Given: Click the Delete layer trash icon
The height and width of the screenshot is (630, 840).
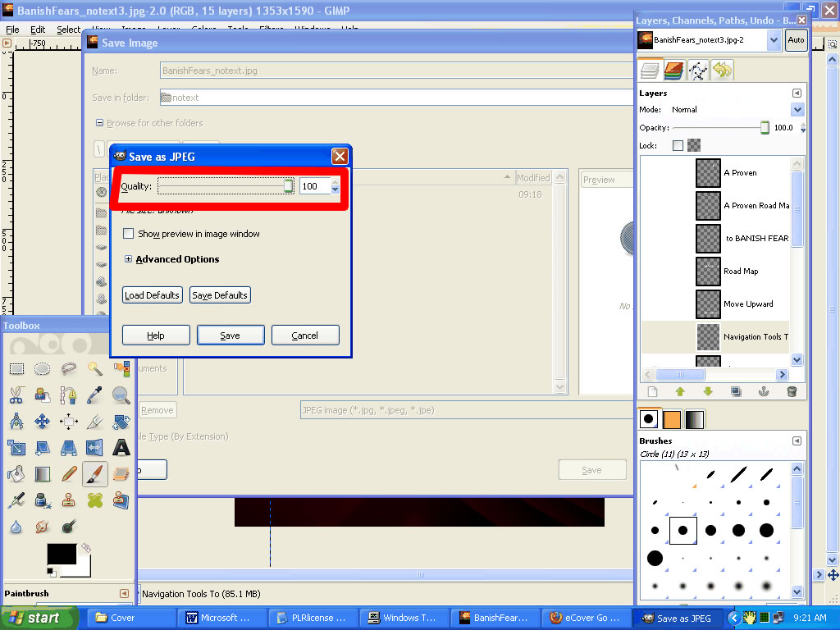Looking at the screenshot, I should pyautogui.click(x=792, y=392).
